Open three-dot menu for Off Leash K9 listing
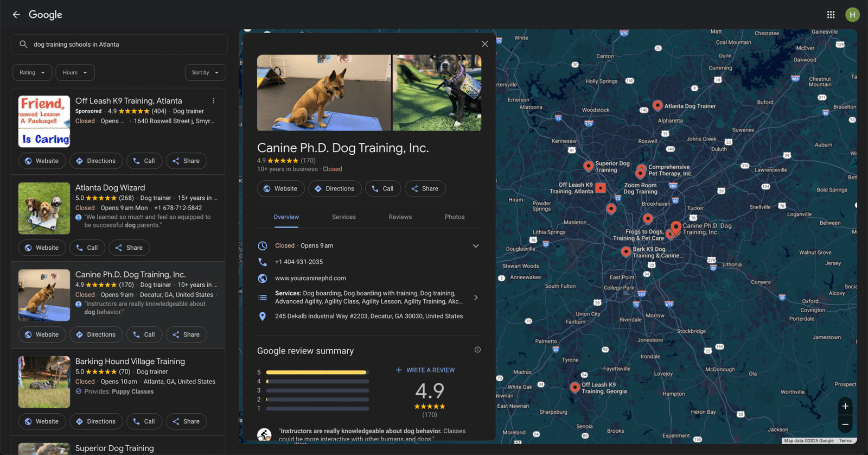868x455 pixels. 214,101
